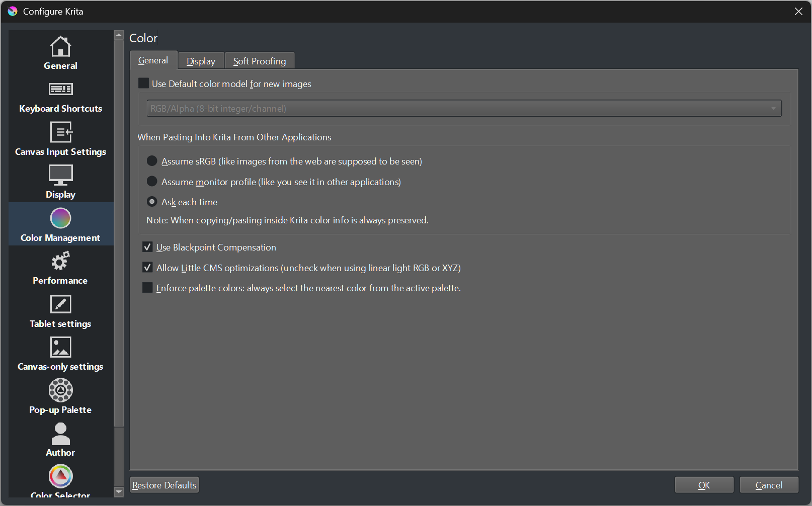Select the Assume sRGB radio option
Screen dimensions: 812x506
click(152, 161)
